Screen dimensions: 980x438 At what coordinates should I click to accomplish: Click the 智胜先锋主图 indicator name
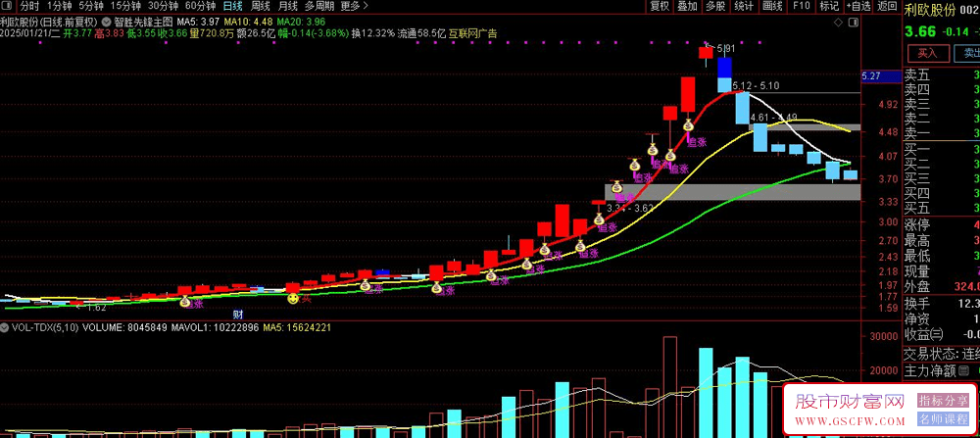[x=142, y=22]
